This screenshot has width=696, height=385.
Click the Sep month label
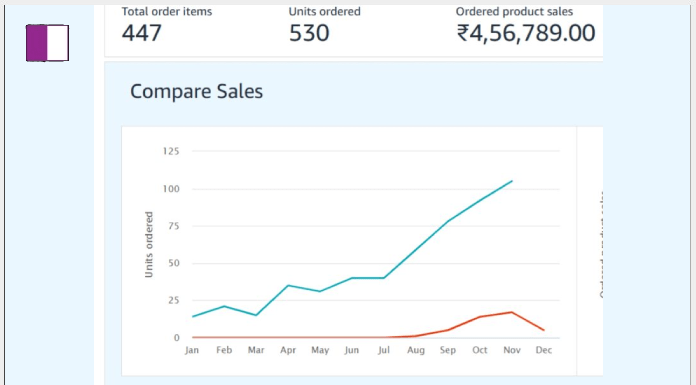tap(448, 350)
